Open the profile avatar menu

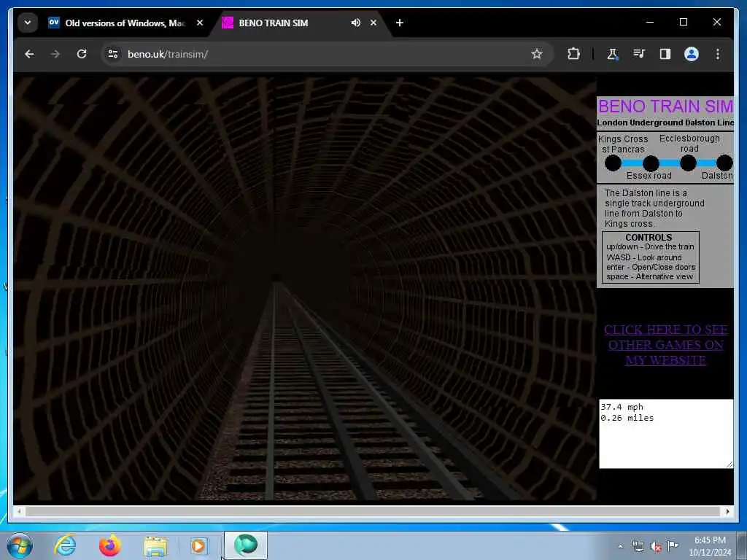(x=692, y=54)
